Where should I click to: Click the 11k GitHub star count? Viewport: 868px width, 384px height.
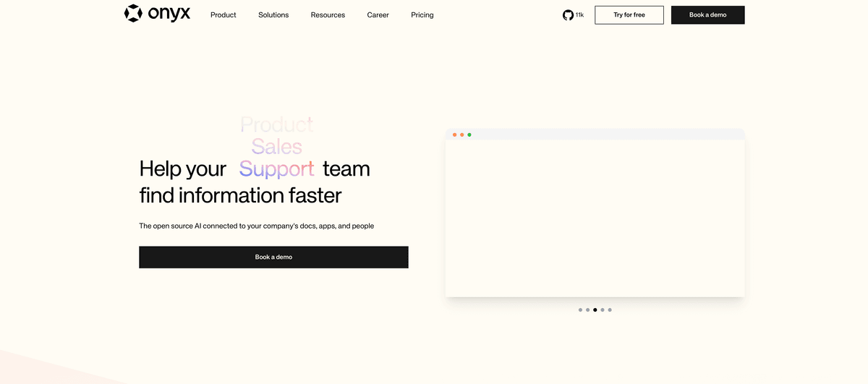pyautogui.click(x=580, y=15)
